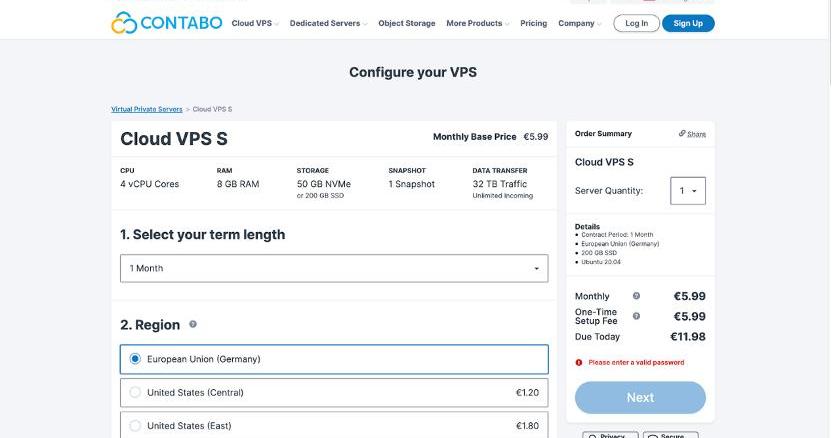Click the Sign Up button
832x438 pixels.
pos(688,23)
